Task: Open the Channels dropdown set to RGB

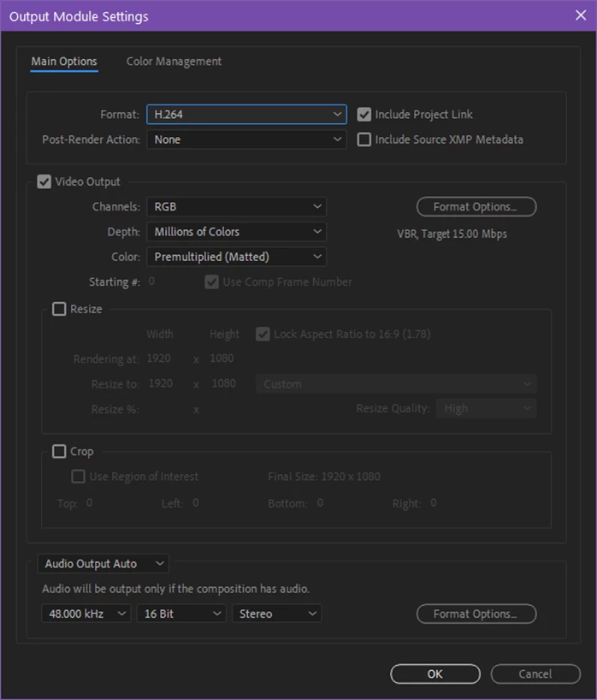Action: [x=236, y=207]
